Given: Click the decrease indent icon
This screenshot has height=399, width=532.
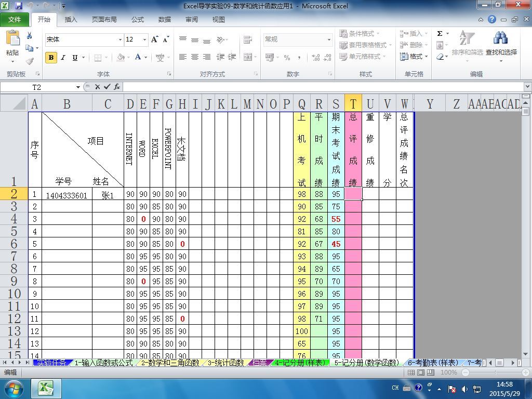Looking at the screenshot, I should pos(220,57).
